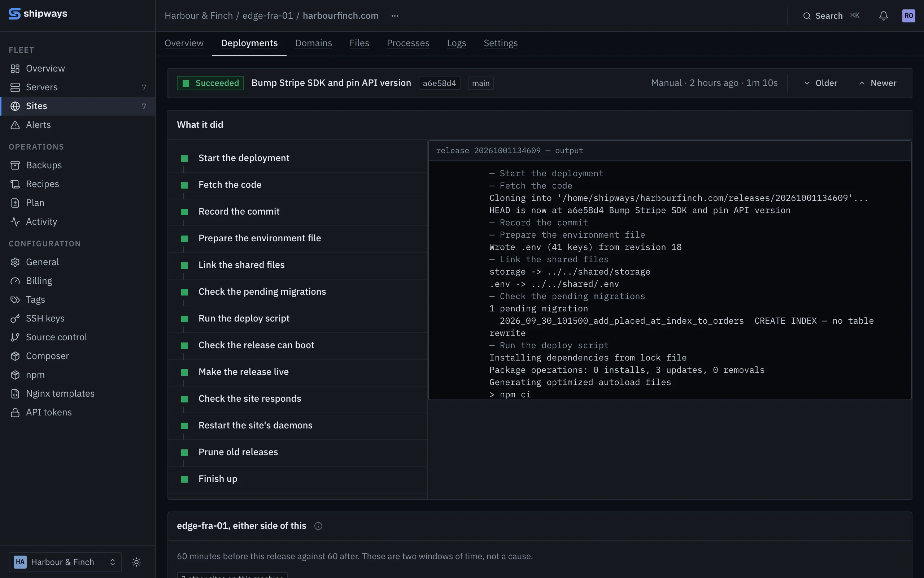
Task: Select the "Fetch the code" step
Action: 297,185
